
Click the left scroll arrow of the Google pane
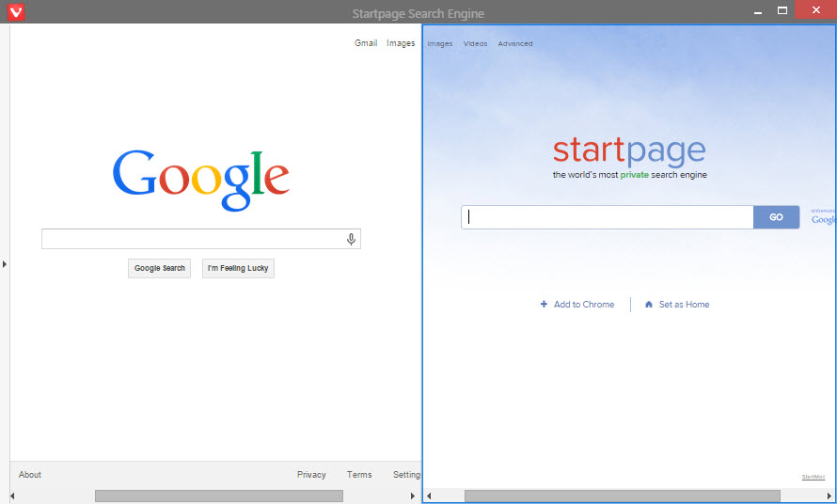pos(13,496)
